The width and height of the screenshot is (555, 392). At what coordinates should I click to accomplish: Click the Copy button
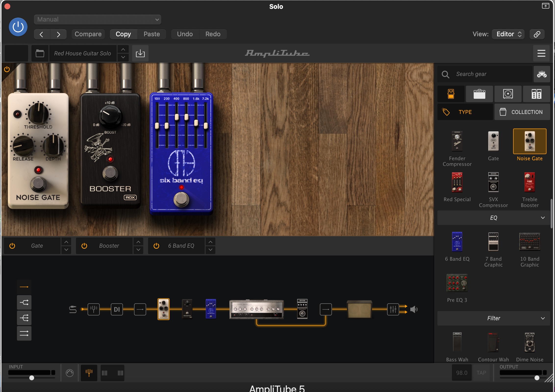click(123, 34)
